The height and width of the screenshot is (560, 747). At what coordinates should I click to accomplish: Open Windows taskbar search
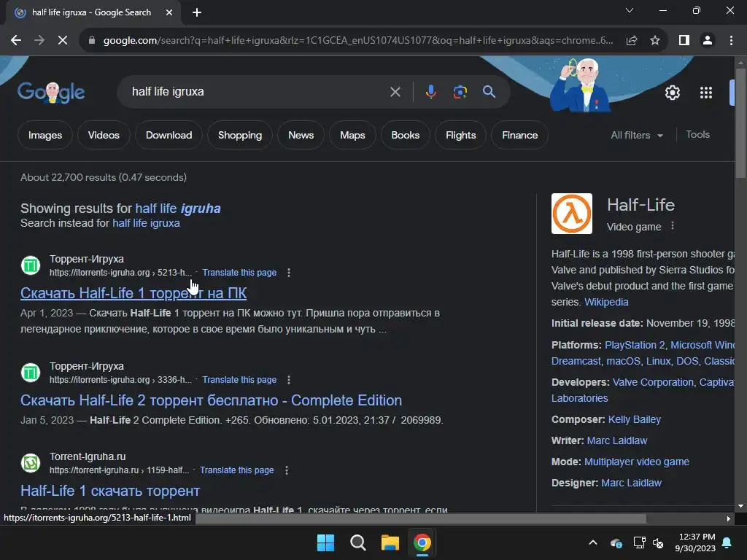coord(357,542)
